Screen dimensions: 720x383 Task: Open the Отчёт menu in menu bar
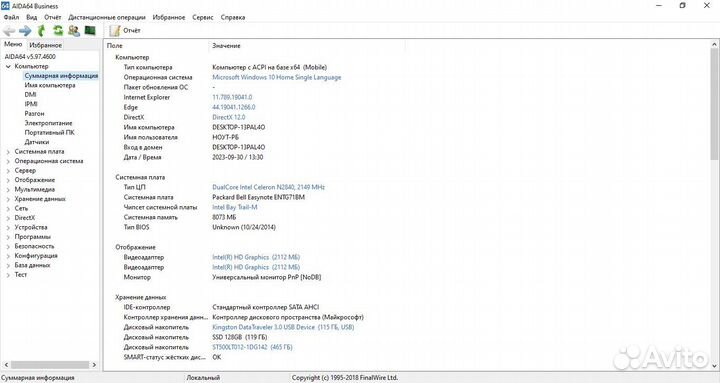click(52, 17)
